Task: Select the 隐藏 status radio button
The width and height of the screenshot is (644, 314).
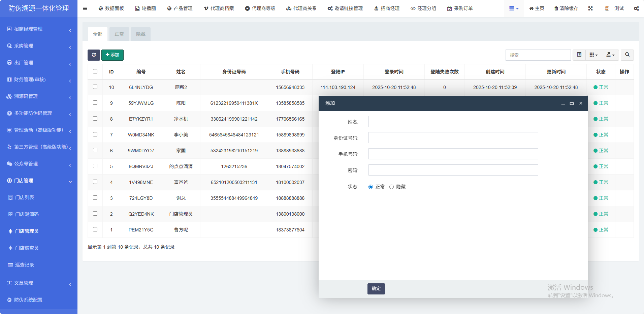Action: pos(391,187)
